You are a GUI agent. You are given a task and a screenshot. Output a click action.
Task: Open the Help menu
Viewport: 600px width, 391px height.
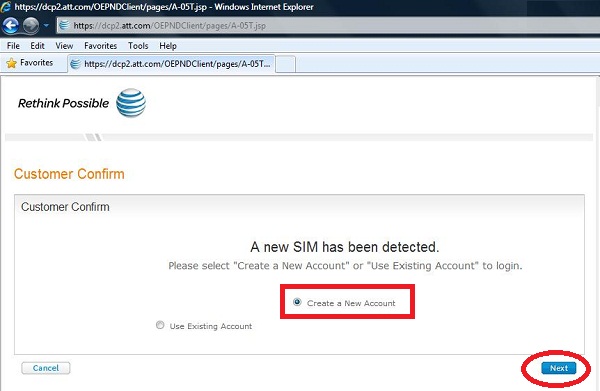(168, 46)
